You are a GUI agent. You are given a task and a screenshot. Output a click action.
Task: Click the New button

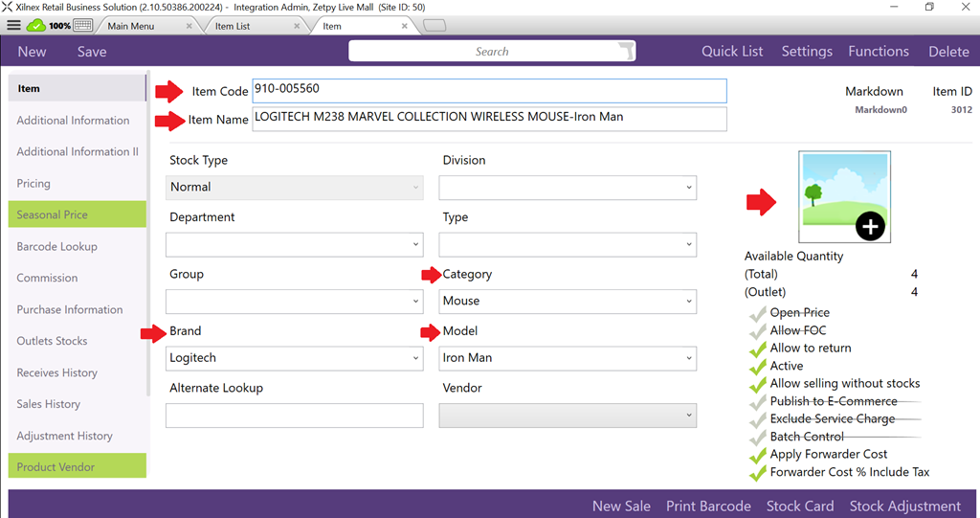(32, 52)
